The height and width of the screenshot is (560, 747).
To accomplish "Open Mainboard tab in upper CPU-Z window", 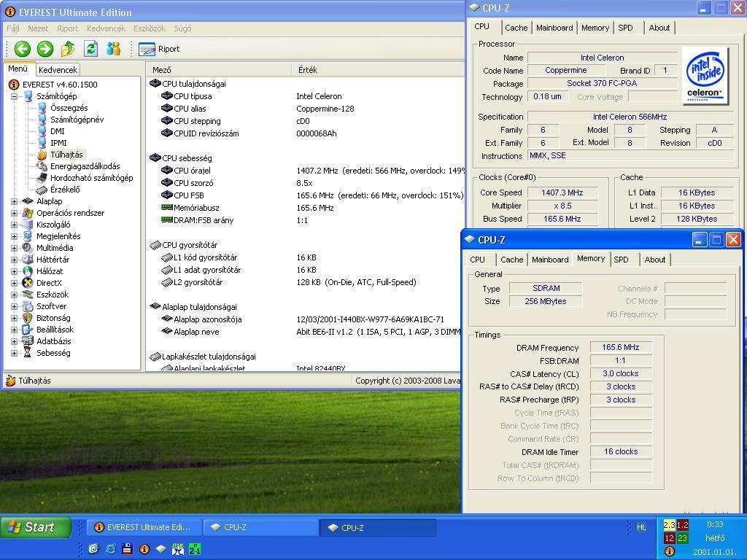I will (554, 28).
